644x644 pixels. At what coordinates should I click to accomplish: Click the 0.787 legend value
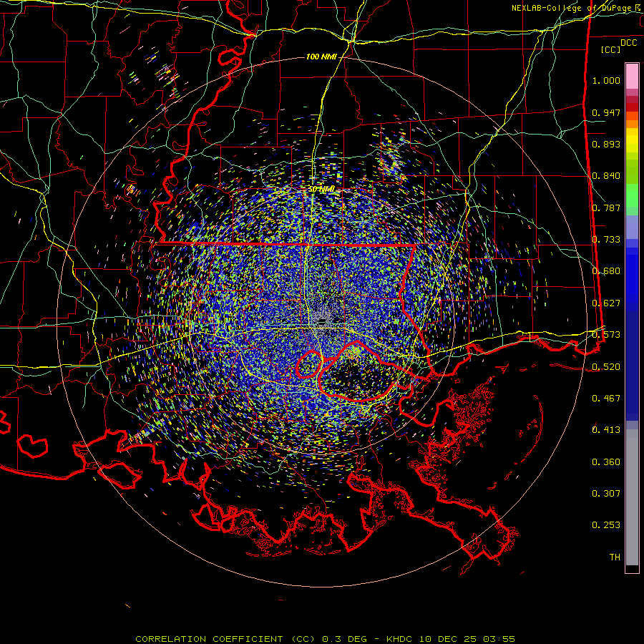click(x=606, y=208)
